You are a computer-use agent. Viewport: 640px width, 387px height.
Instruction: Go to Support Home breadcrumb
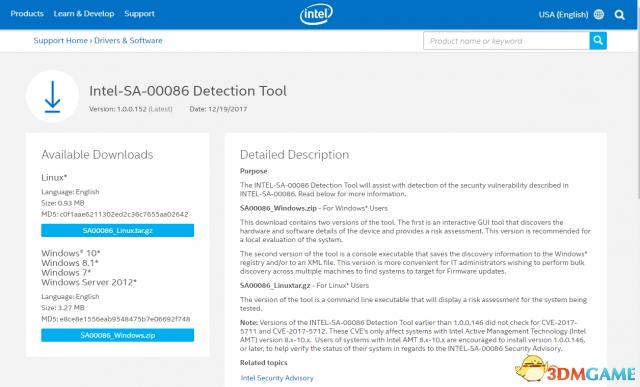click(60, 40)
